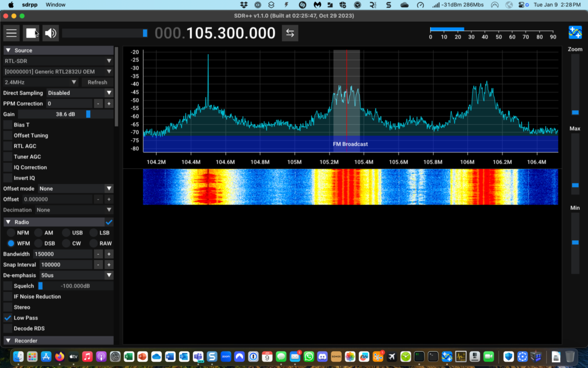588x368 pixels.
Task: Enable the Decode RDS checkbox
Action: point(7,328)
